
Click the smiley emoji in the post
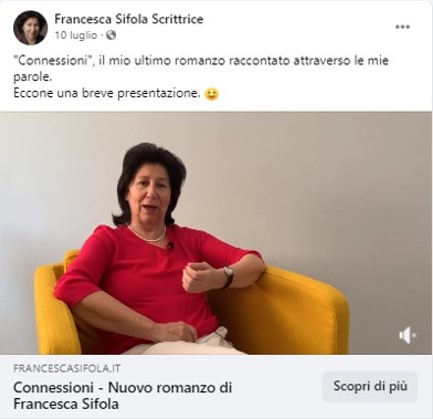click(x=212, y=94)
